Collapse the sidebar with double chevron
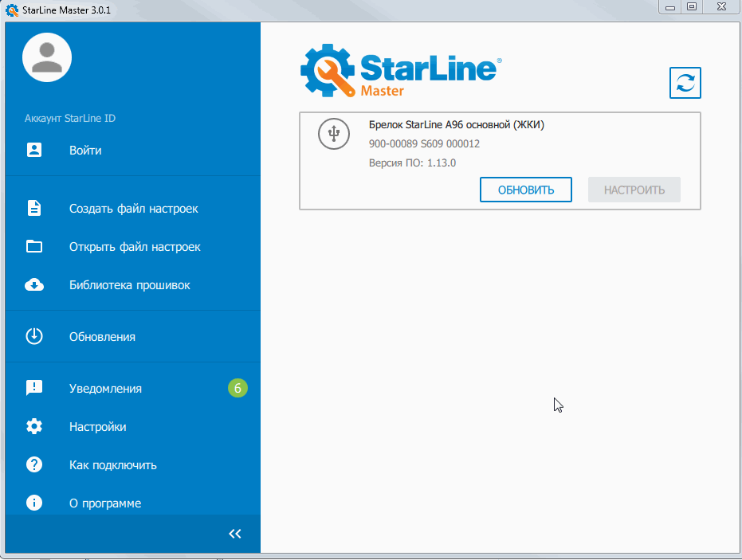This screenshot has height=560, width=742. [234, 534]
